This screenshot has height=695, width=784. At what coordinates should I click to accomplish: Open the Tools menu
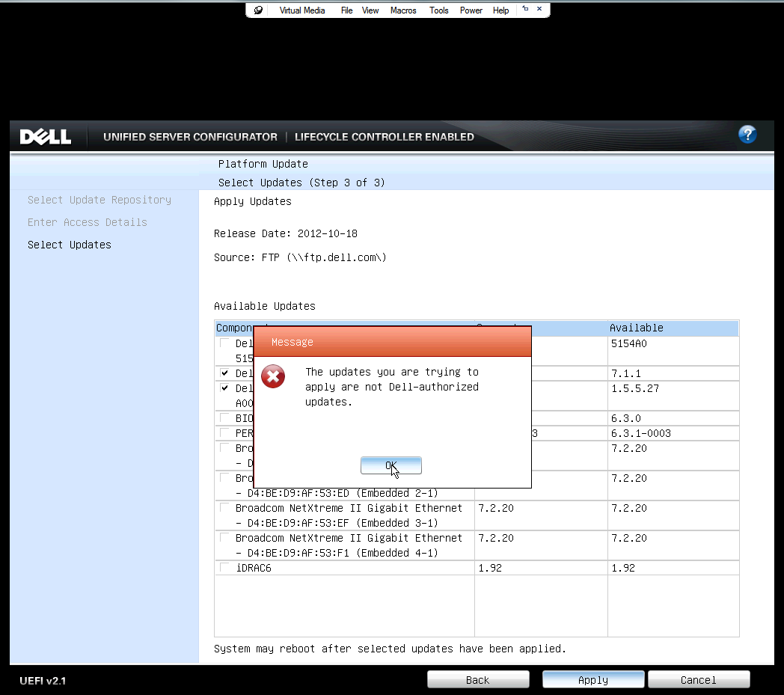tap(438, 10)
